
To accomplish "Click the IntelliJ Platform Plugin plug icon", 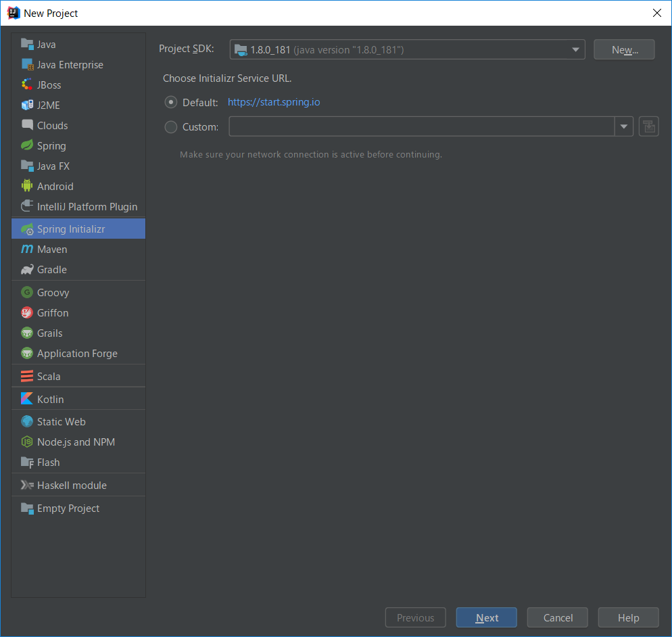I will (27, 206).
